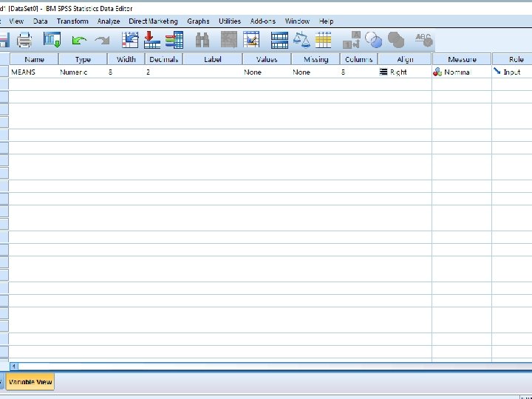Open the Recall recently used dialogs icon
Screen dimensions: 532x399
52,40
